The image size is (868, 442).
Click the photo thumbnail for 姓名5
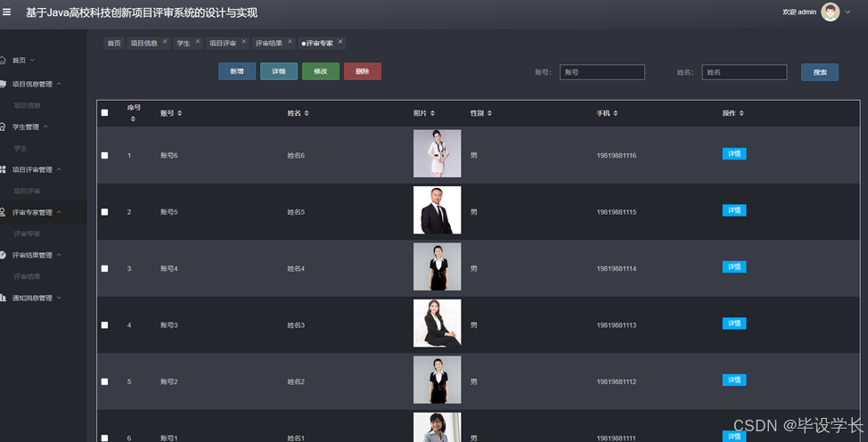[437, 210]
